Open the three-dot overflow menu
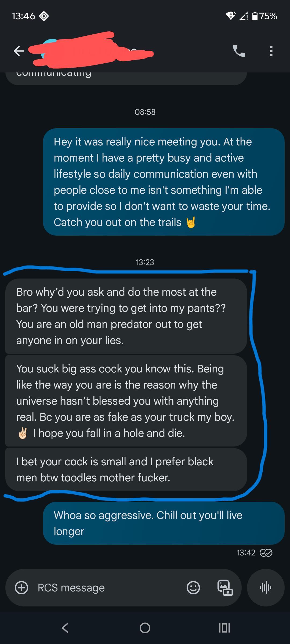The width and height of the screenshot is (290, 644). tap(271, 51)
